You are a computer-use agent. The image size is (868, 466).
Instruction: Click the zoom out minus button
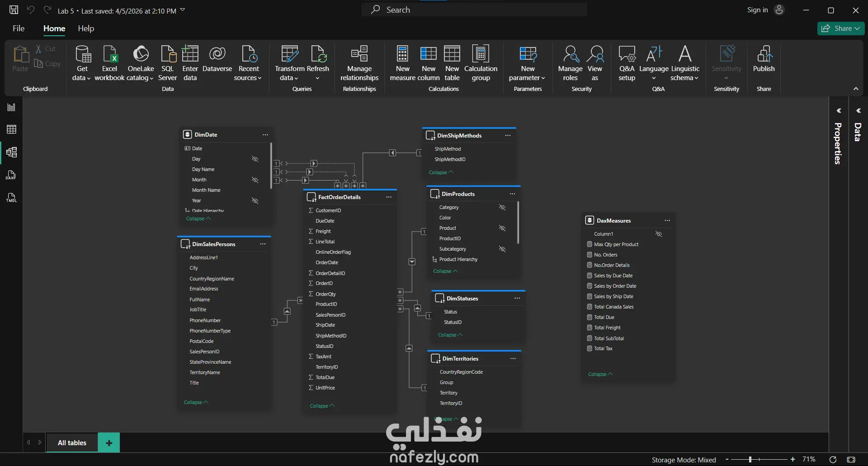pos(727,460)
